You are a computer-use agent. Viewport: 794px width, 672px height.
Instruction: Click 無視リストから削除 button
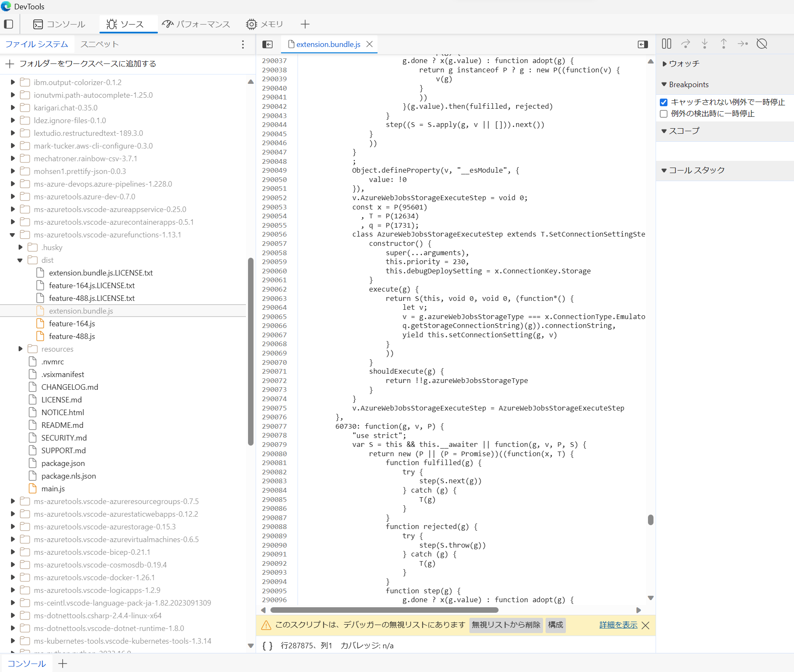click(x=505, y=625)
